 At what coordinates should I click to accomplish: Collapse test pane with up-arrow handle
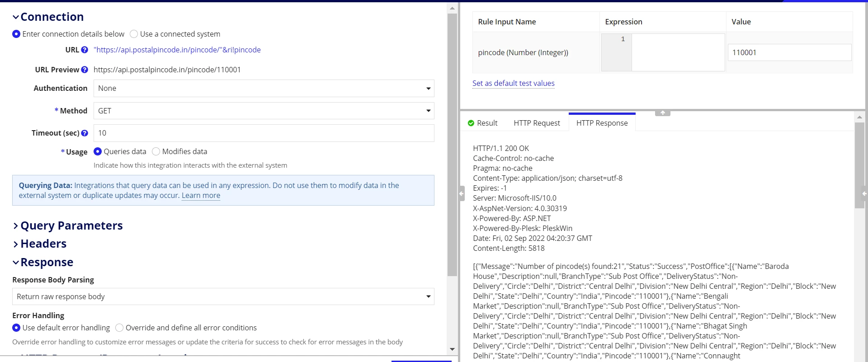point(663,113)
